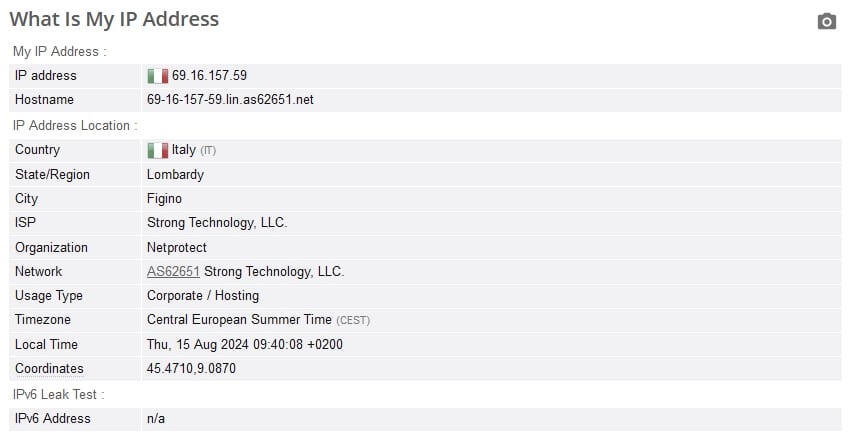Click the Corporate / Hosting usage type

pyautogui.click(x=203, y=296)
